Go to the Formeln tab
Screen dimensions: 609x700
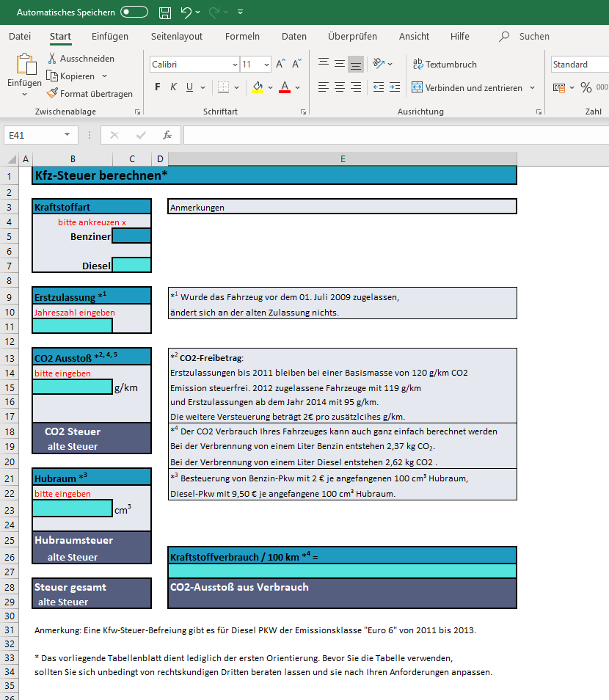pos(242,37)
